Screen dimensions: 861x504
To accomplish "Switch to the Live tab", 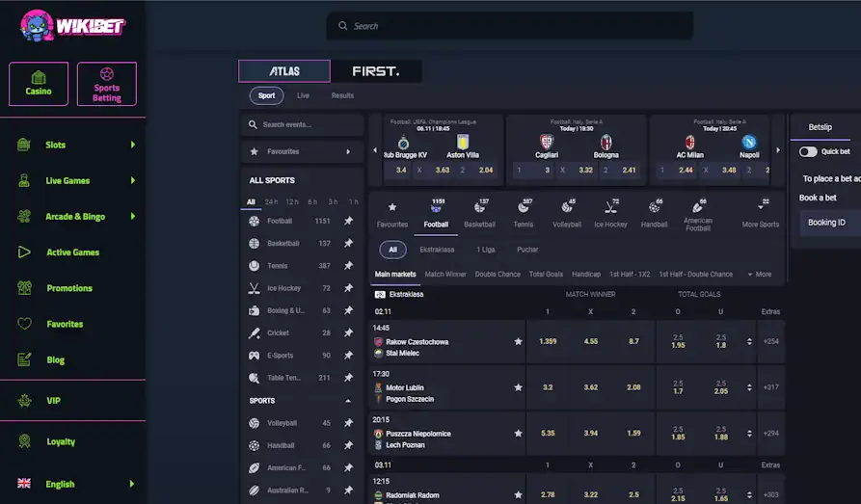I will (x=303, y=95).
